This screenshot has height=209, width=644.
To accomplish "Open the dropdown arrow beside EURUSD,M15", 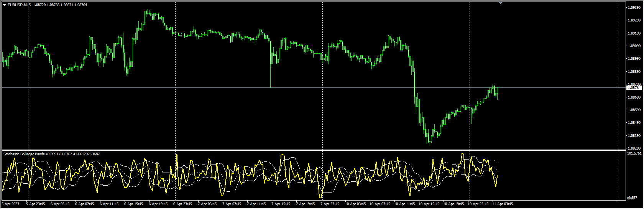I will [5, 5].
